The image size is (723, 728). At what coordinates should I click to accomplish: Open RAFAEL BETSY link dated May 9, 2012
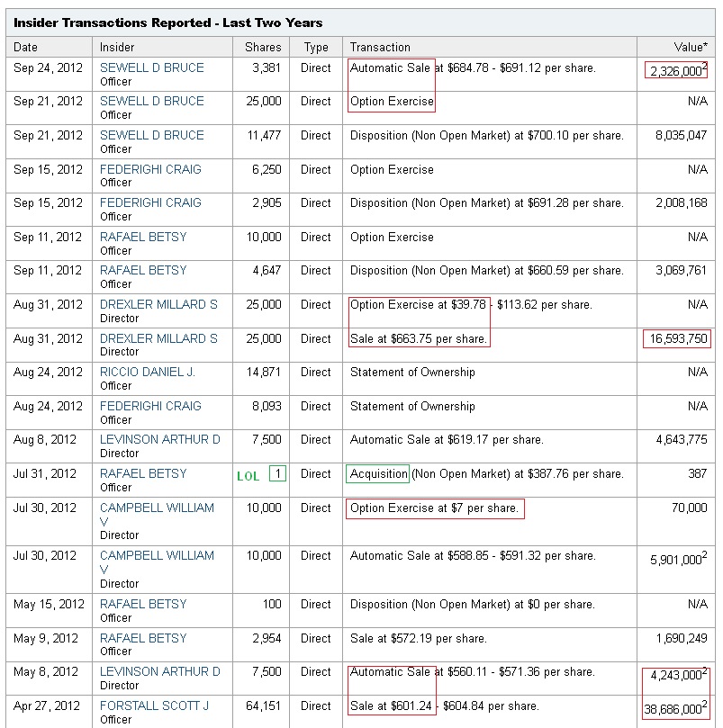point(143,638)
